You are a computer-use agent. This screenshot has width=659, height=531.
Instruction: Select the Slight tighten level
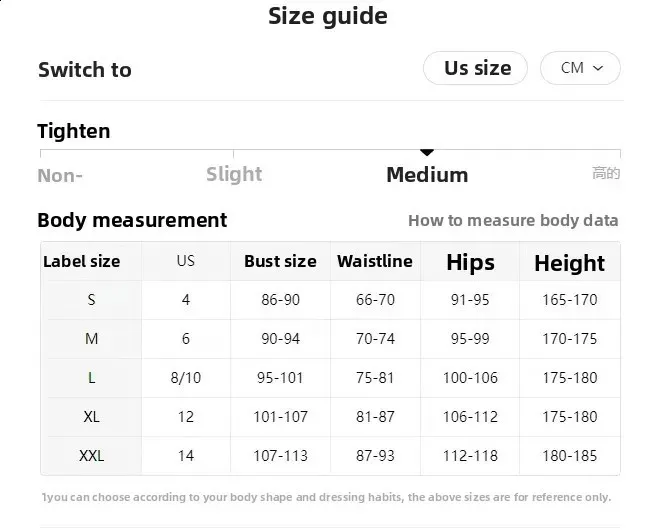(x=234, y=174)
